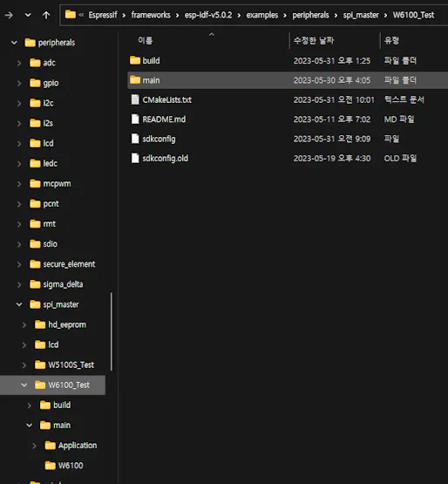Expand hd_eeprom folder in tree
Image resolution: width=448 pixels, height=484 pixels.
[x=24, y=325]
